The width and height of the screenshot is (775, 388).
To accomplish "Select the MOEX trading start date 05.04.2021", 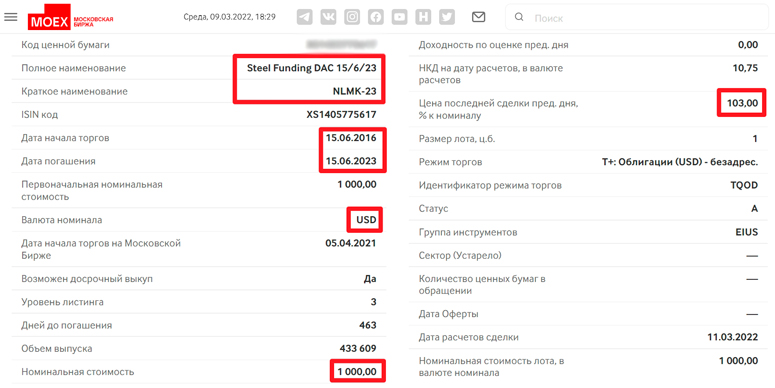I will point(351,243).
